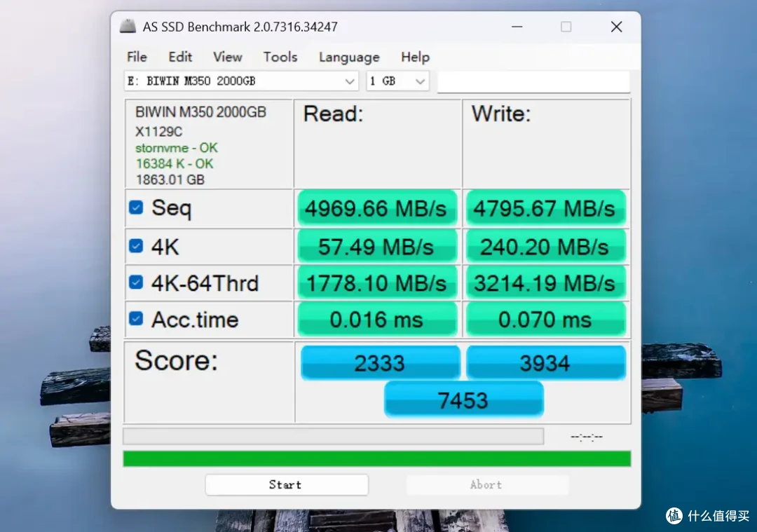
Task: Click the gray test progress bar
Action: coord(334,436)
